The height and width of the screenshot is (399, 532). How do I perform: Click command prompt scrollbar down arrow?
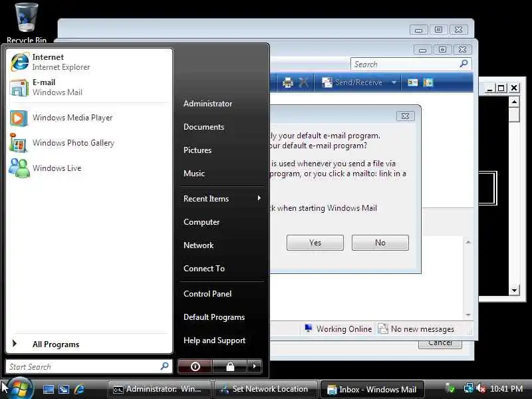514,290
